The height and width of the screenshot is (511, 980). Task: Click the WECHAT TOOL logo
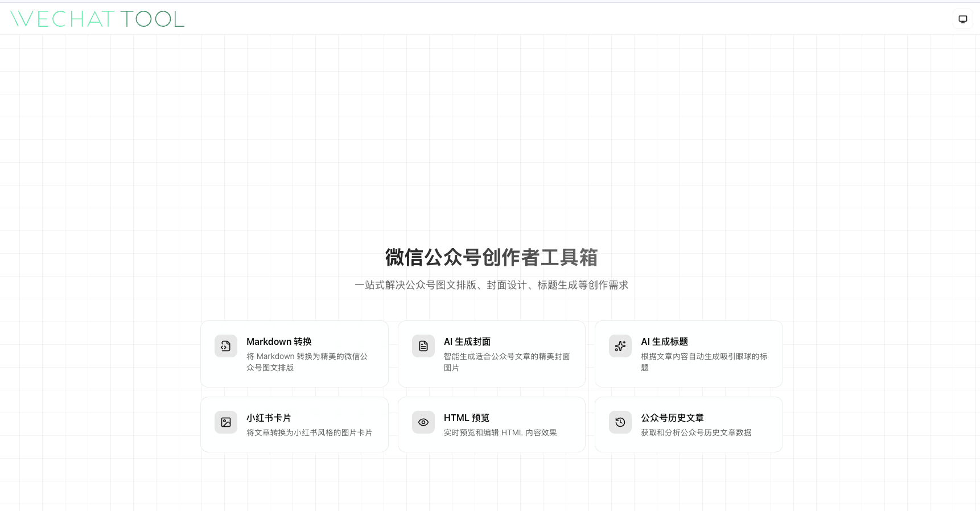coord(97,19)
